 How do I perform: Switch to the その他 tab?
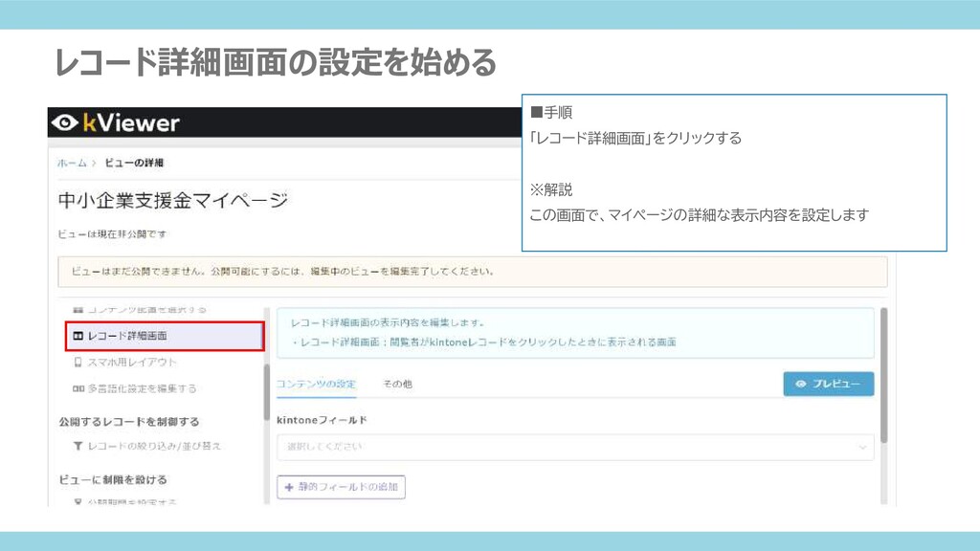pos(397,385)
